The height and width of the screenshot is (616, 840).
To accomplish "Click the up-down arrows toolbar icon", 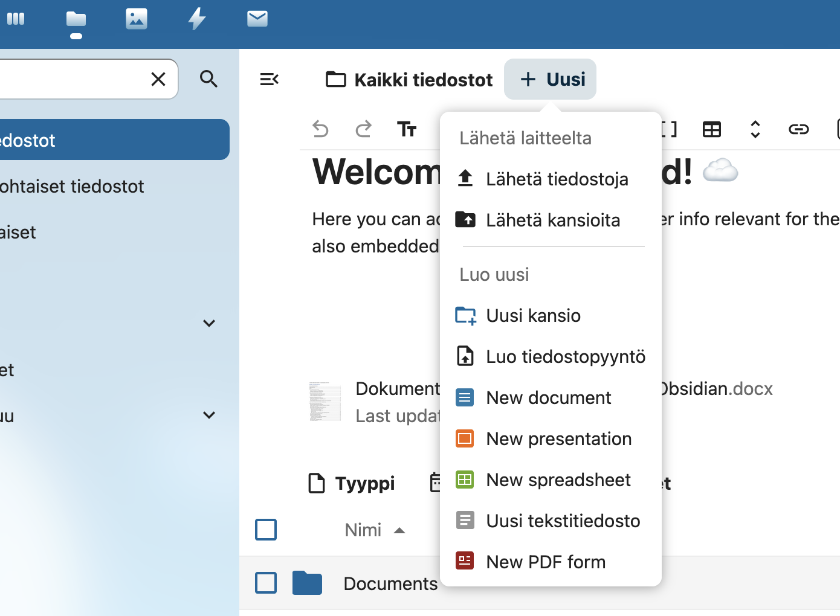I will point(755,129).
